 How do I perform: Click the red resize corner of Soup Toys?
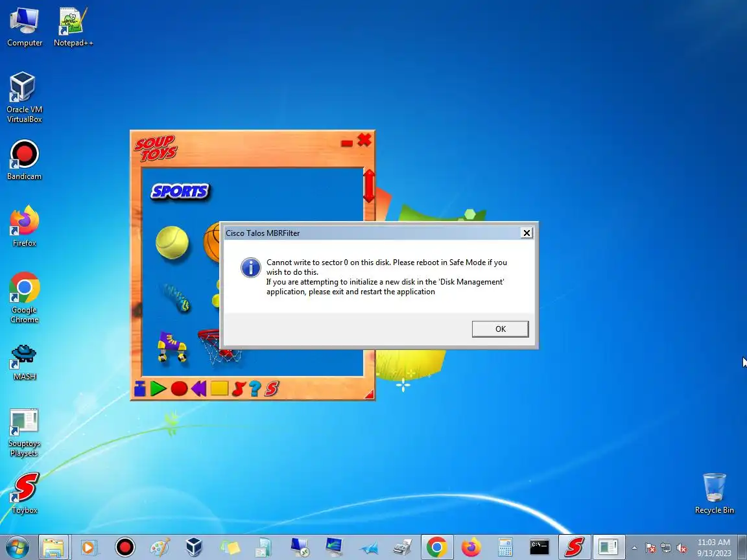click(x=369, y=394)
